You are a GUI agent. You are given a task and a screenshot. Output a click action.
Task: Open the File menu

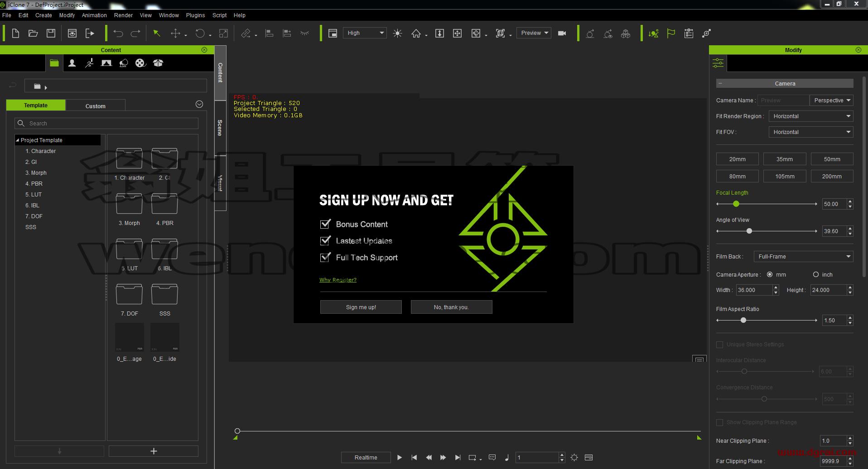click(x=7, y=15)
